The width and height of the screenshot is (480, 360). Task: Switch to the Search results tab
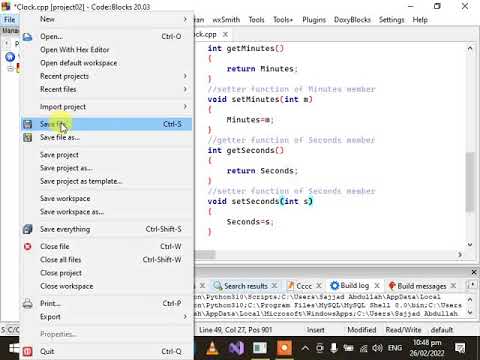click(x=245, y=286)
